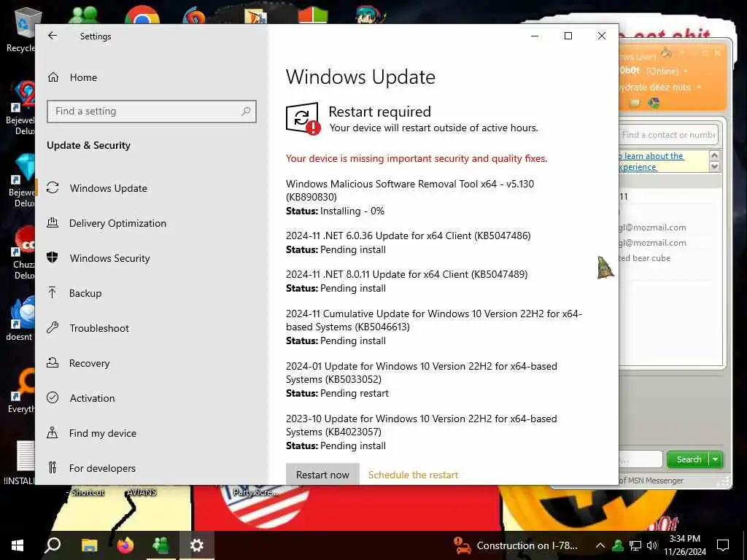Open the 'Construction on I-78' news widget

516,545
